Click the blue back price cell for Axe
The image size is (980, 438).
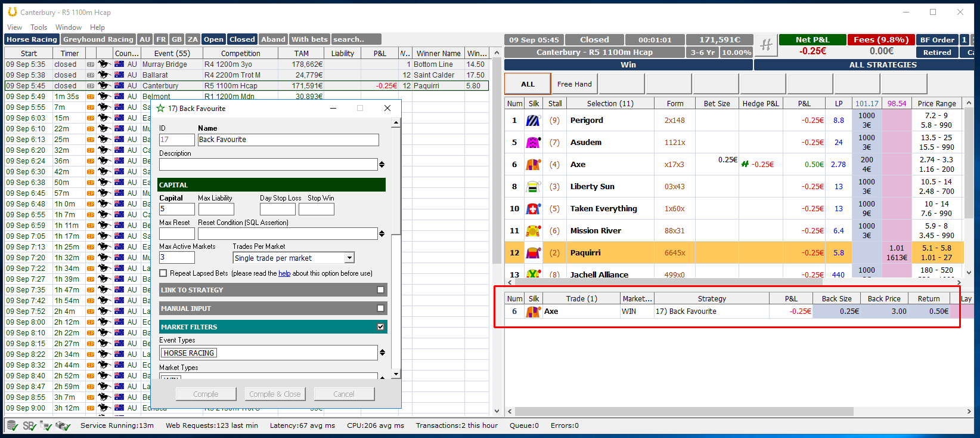pos(867,165)
